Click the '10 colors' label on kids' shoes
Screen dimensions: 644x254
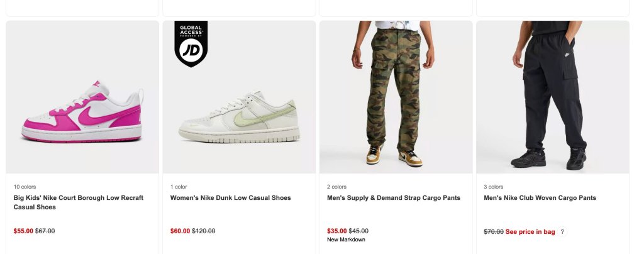coord(26,187)
